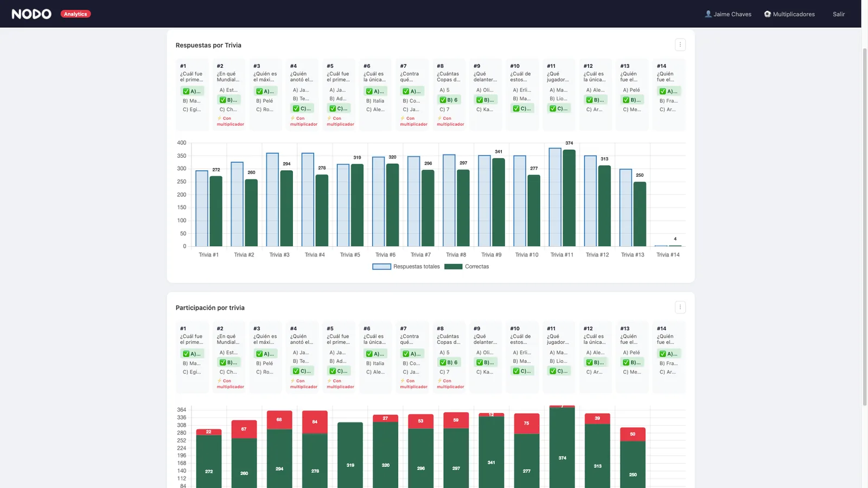868x488 pixels.
Task: Toggle the Correctas legend item
Action: [467, 267]
